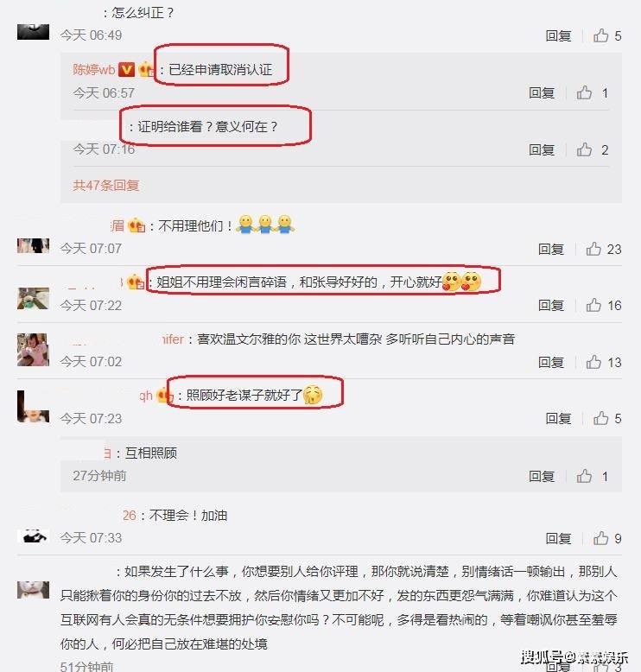Click the orange V verification badge
Viewport: 641px width, 672px height.
(126, 69)
